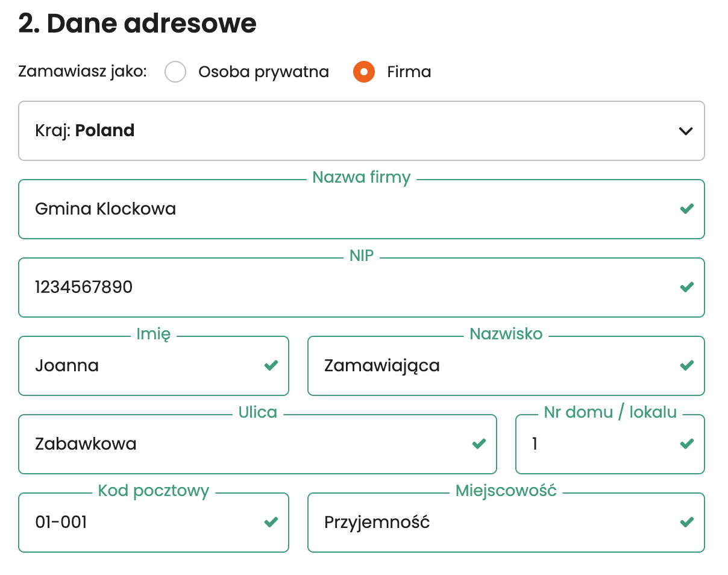The height and width of the screenshot is (575, 728).
Task: Click the checkmark icon in Nazwisko field
Action: pos(686,365)
